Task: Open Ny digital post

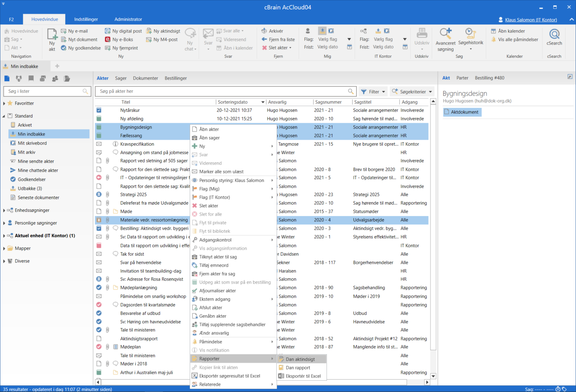Action: tap(123, 31)
